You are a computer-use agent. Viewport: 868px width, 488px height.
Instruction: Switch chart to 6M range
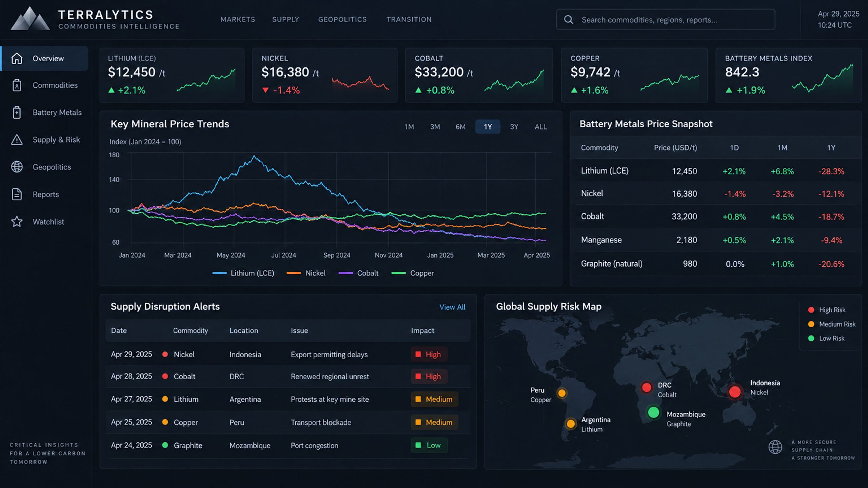(460, 127)
